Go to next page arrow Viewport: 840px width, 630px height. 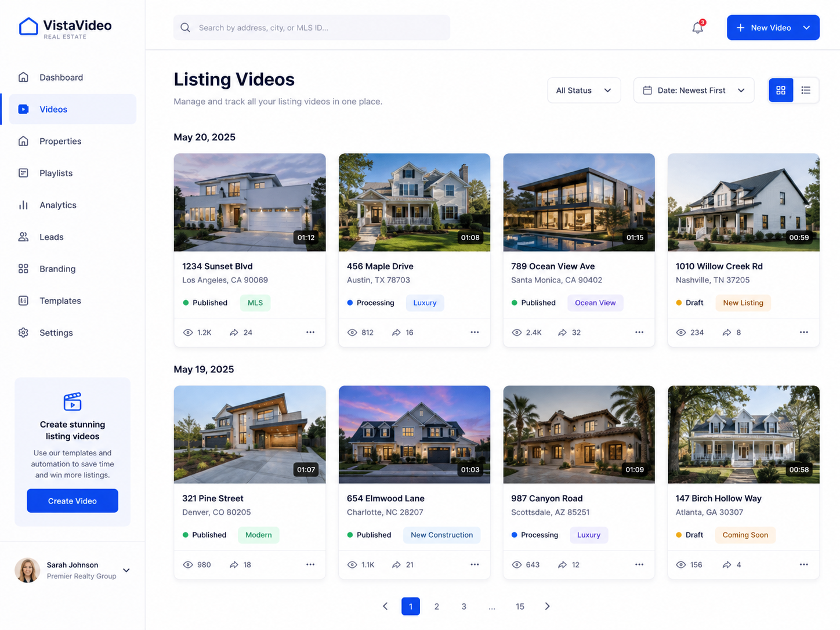547,606
